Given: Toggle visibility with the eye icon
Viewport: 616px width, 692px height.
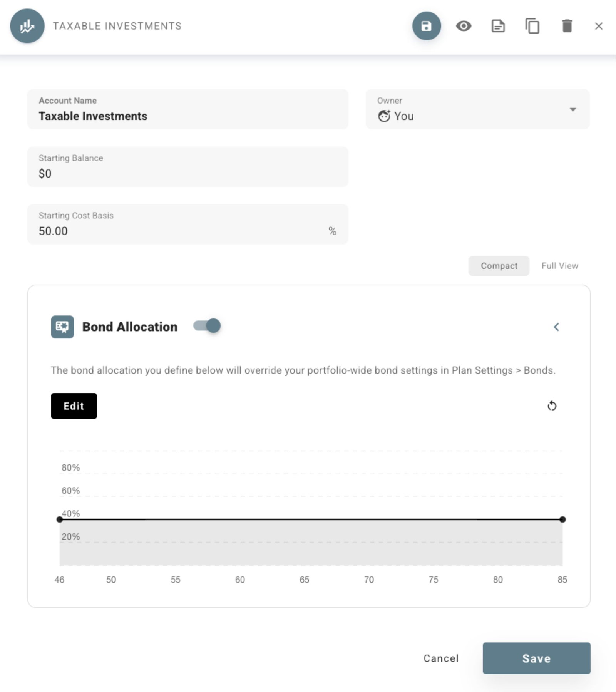Looking at the screenshot, I should point(464,26).
